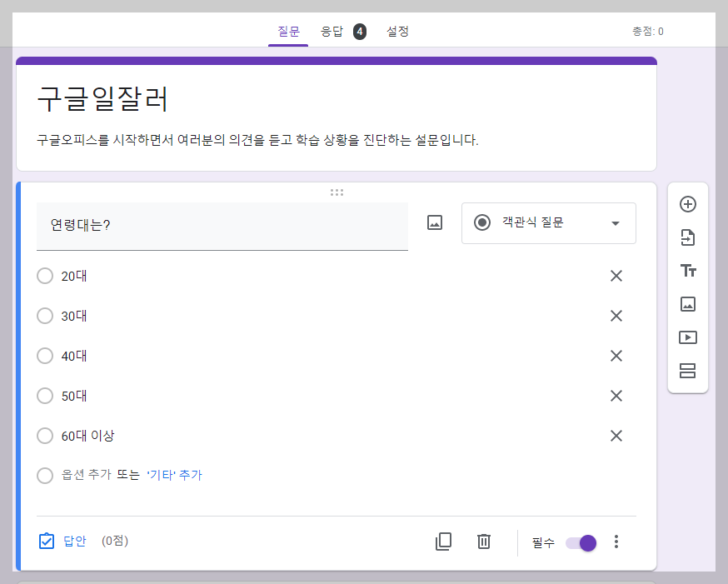Edit the 20대 option text
This screenshot has width=728, height=584.
pyautogui.click(x=74, y=276)
